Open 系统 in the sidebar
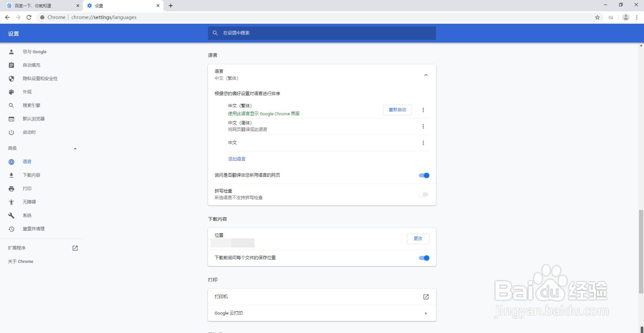Screen dimensions: 644x333 point(27,215)
